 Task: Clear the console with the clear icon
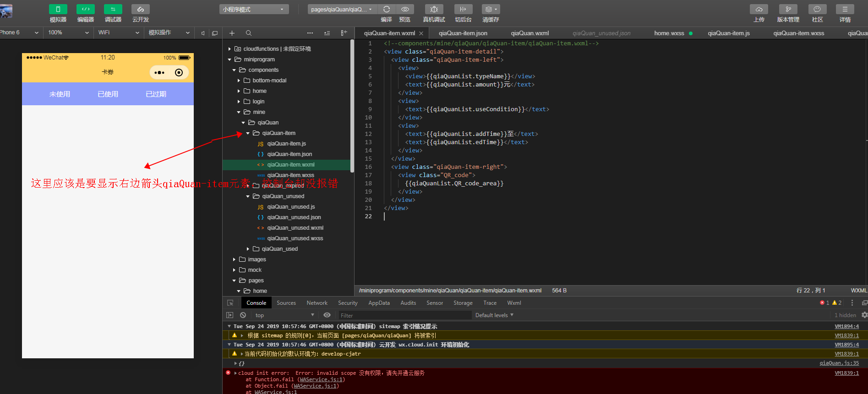click(243, 315)
